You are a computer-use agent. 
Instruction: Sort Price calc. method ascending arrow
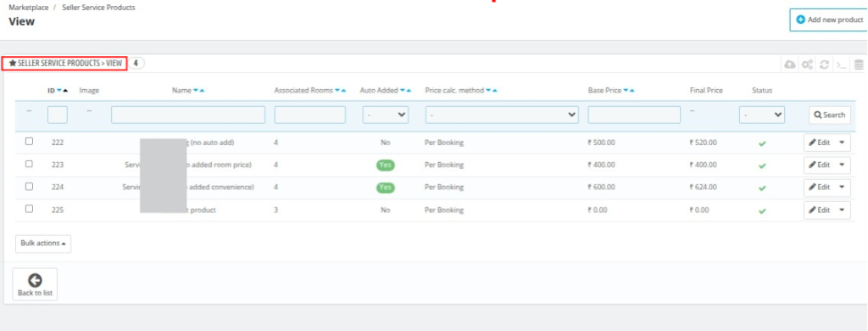coord(494,90)
